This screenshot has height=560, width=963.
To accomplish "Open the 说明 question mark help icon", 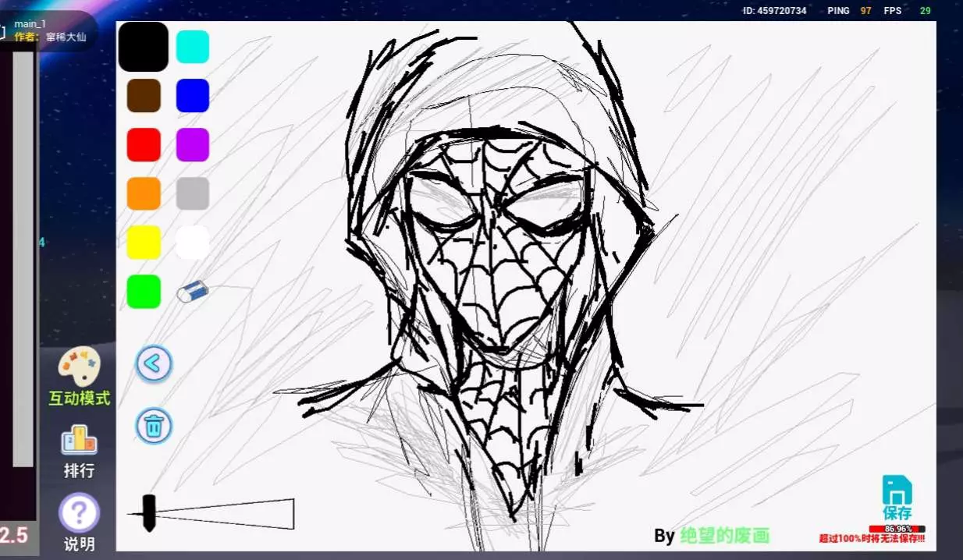I will click(x=79, y=513).
